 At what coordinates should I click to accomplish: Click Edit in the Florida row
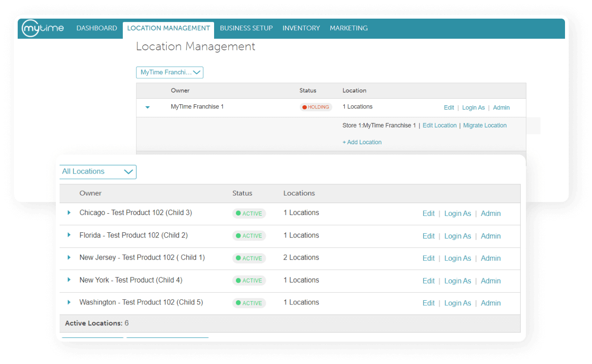click(429, 236)
